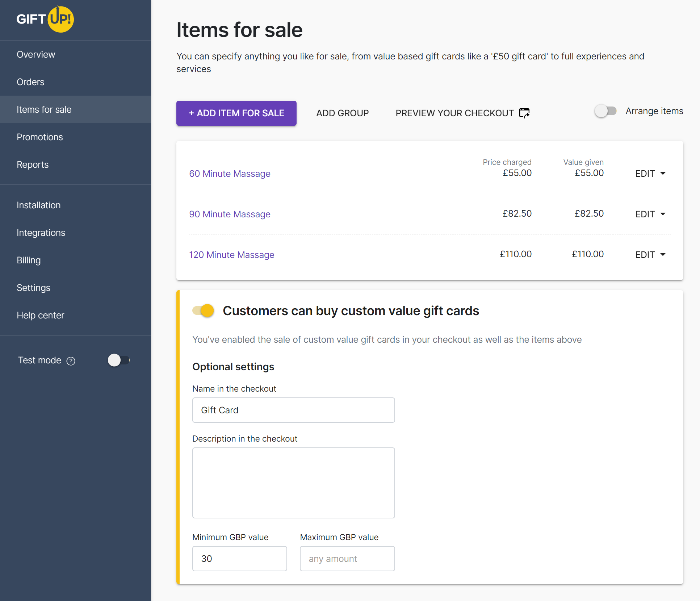Expand the caret next to EDIT for 90 Minute Massage

click(x=663, y=214)
